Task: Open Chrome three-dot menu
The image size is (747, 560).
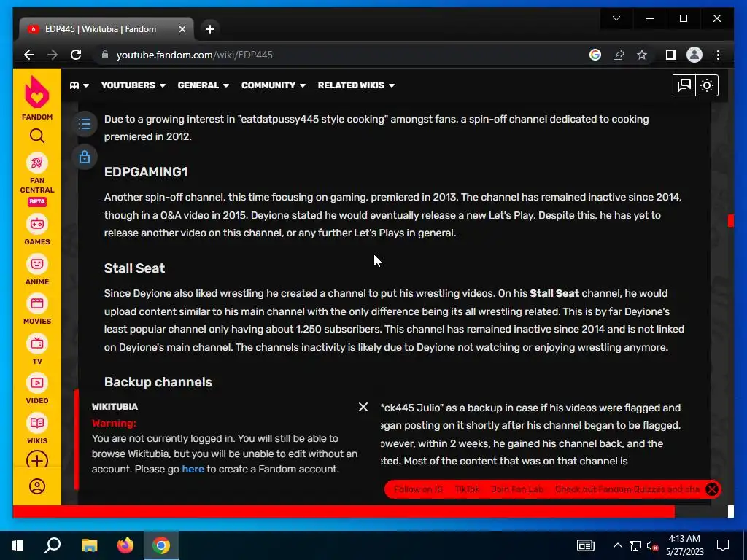Action: pyautogui.click(x=718, y=55)
